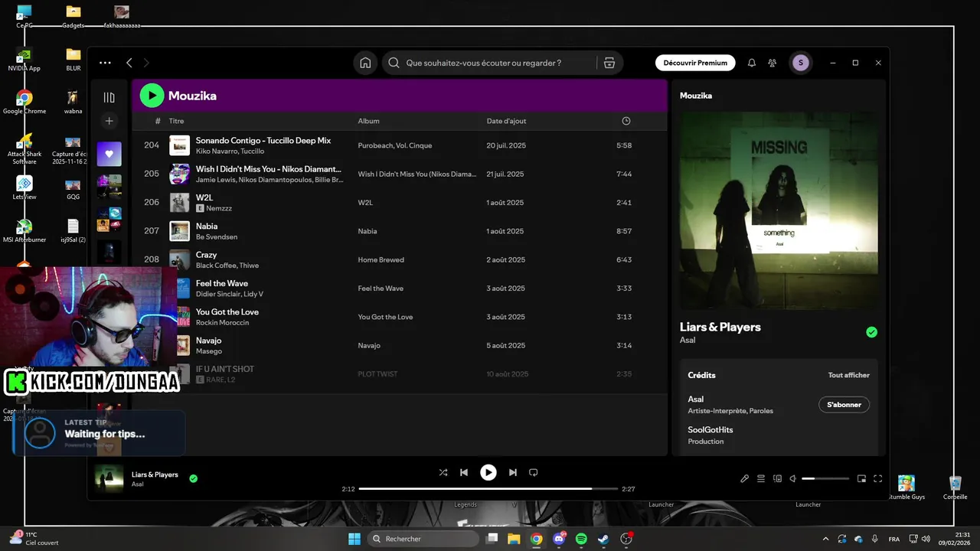Show hidden tray icons chevron

[x=825, y=539]
